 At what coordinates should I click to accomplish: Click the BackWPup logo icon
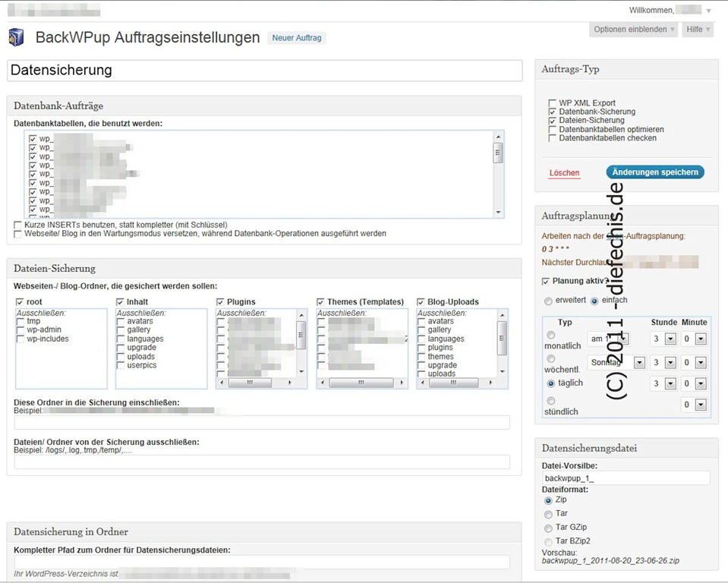[x=16, y=38]
